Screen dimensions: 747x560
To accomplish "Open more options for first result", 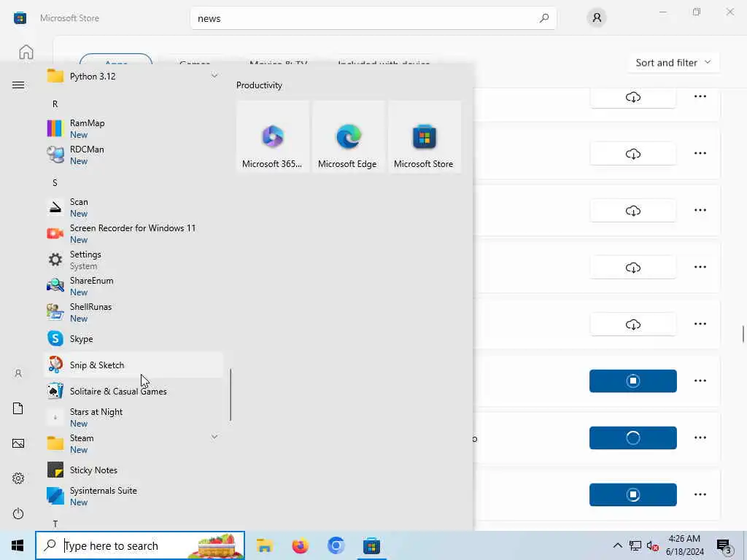I will 700,96.
